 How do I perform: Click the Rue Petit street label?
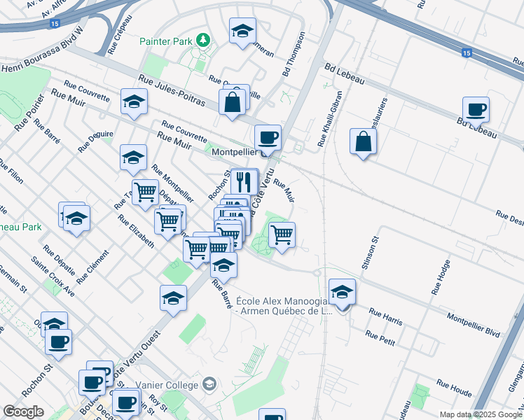coord(380,338)
